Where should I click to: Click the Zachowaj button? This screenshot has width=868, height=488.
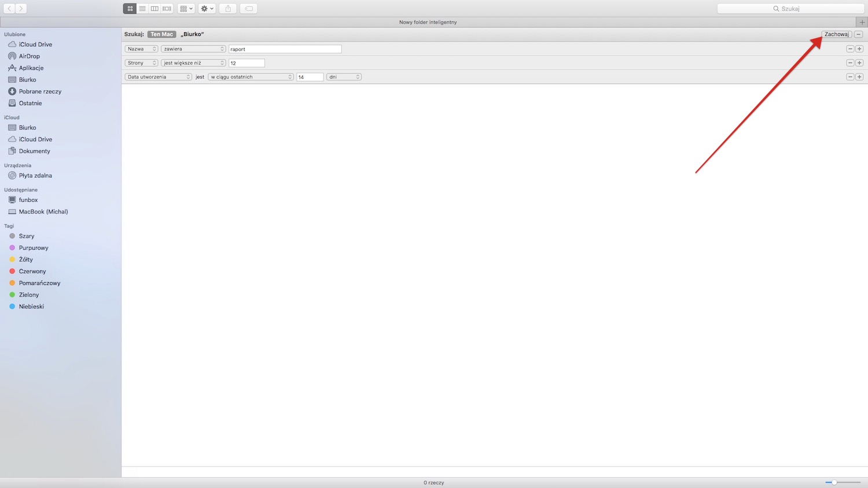pos(836,34)
